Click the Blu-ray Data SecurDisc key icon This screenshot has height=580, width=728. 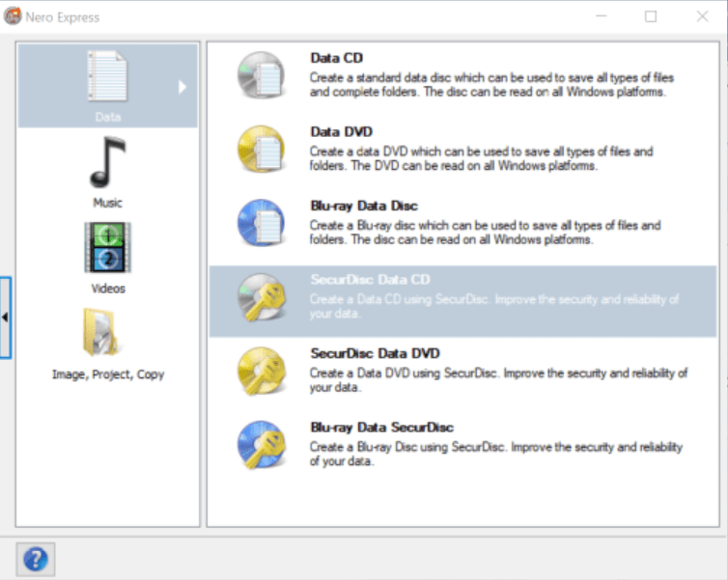[x=261, y=445]
